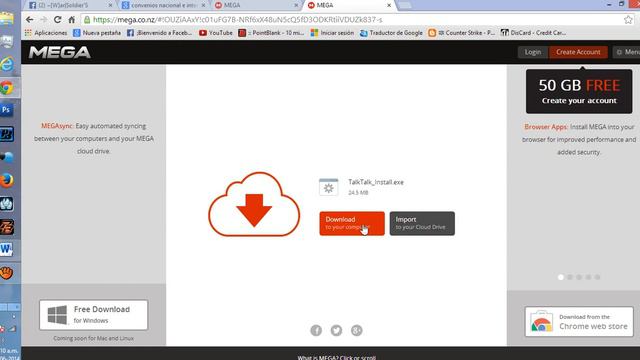
Task: Switch to the Facebook WarSoldiers tab
Action: 69,5
